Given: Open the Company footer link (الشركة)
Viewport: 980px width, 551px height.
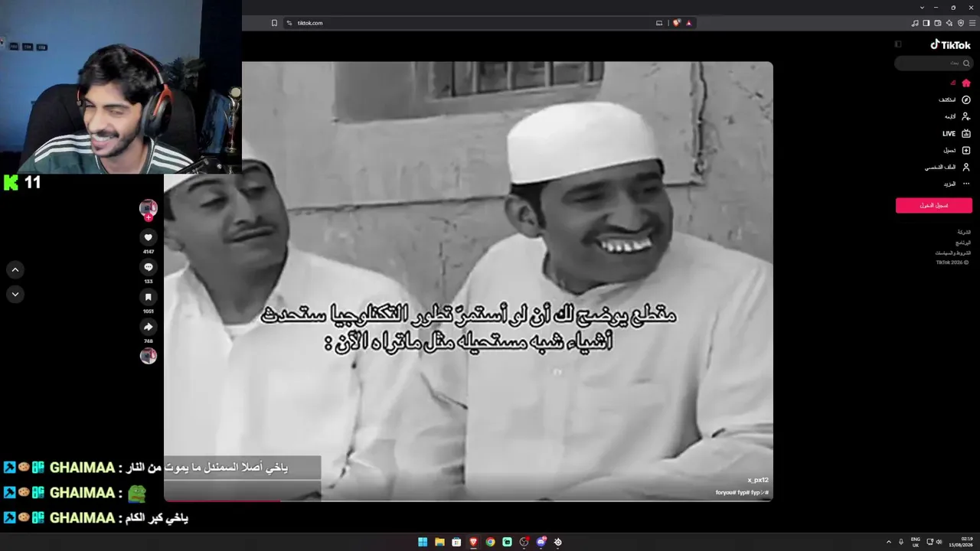Looking at the screenshot, I should pos(964,232).
